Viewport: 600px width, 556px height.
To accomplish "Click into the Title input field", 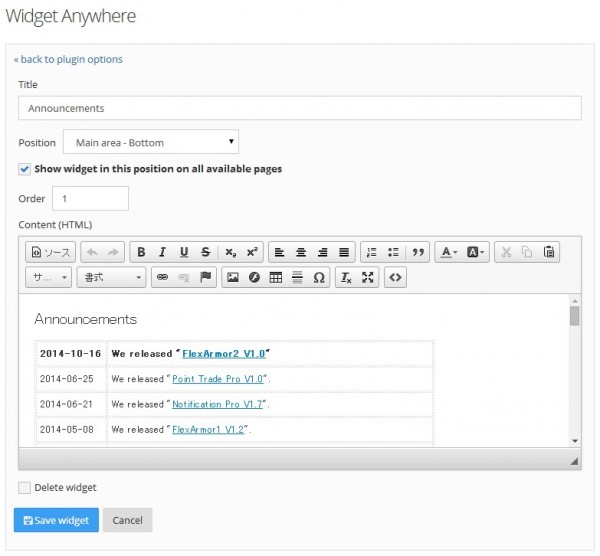I will click(x=300, y=108).
